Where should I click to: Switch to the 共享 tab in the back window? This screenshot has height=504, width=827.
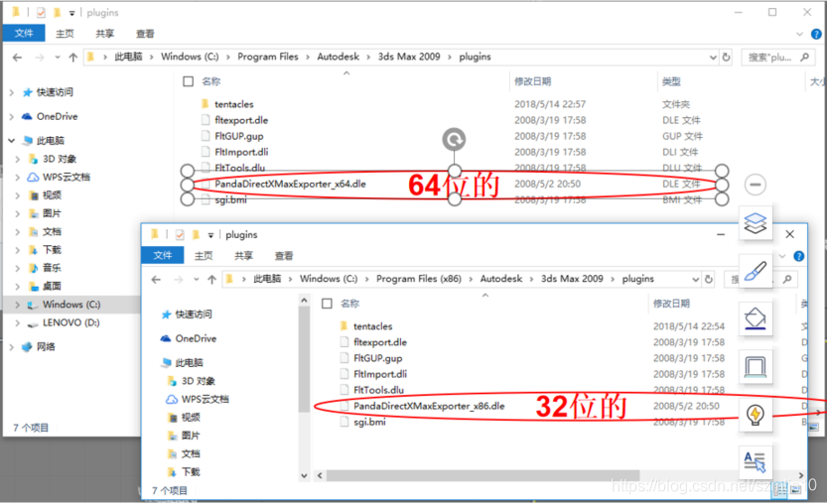(x=105, y=34)
